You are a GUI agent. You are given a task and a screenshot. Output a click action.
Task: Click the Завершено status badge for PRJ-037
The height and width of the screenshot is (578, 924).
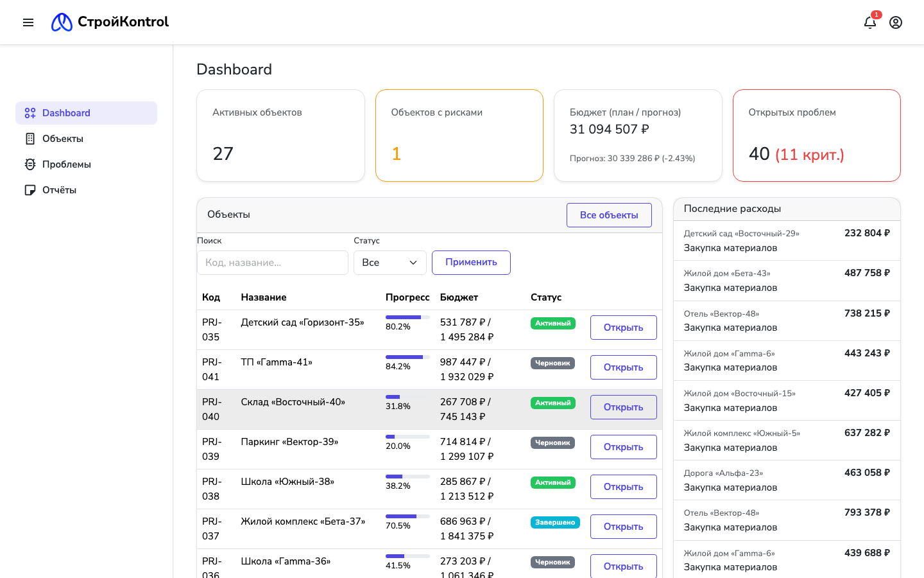[555, 523]
